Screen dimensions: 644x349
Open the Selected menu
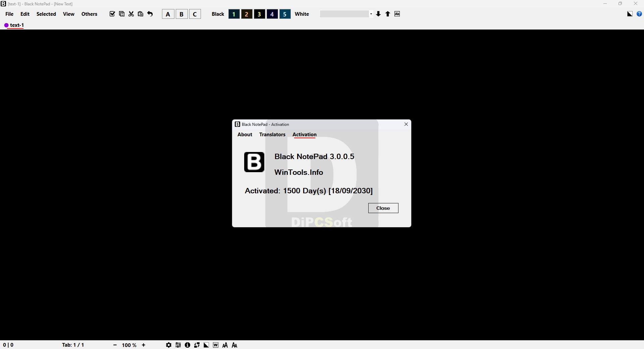46,14
